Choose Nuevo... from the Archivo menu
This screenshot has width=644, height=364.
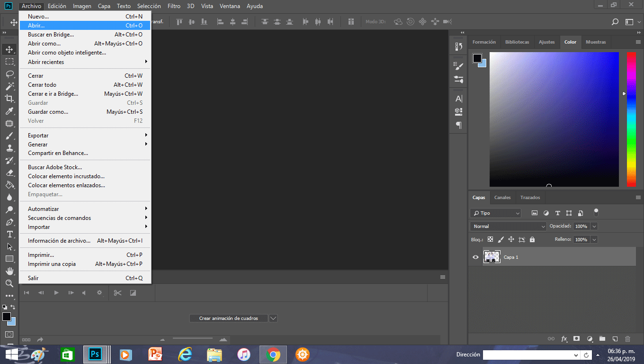(85, 17)
